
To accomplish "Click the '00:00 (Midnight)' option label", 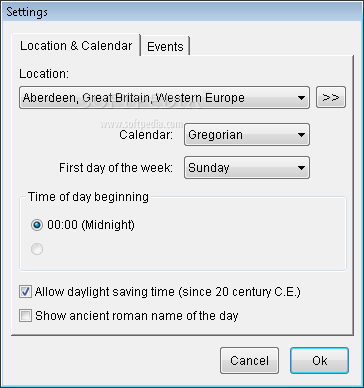I will coord(91,225).
